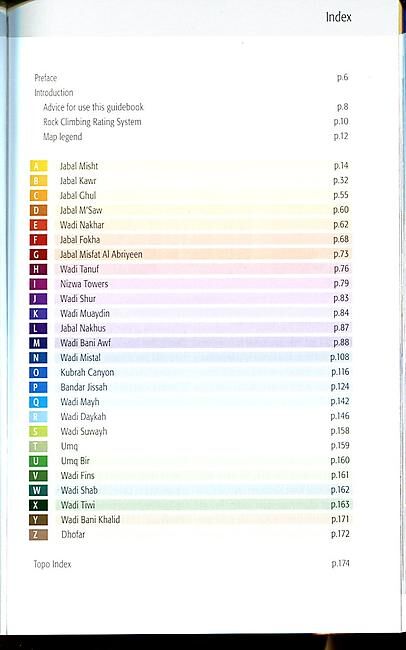Click the letter F section marker

[x=39, y=240]
